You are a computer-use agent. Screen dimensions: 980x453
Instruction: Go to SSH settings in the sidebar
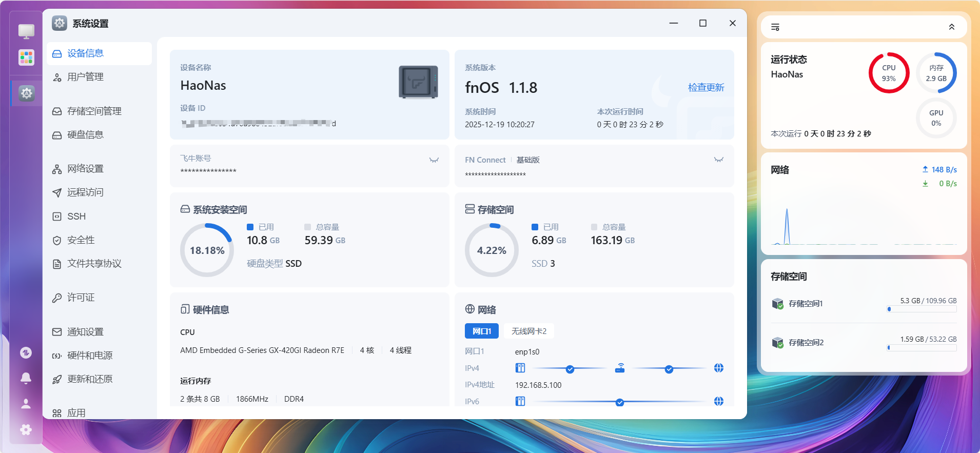76,216
